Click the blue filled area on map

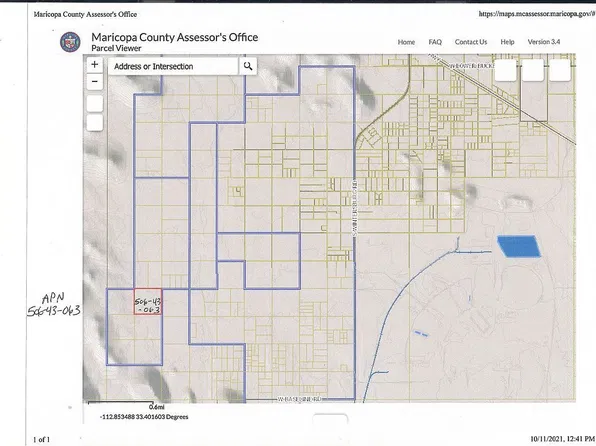point(519,246)
